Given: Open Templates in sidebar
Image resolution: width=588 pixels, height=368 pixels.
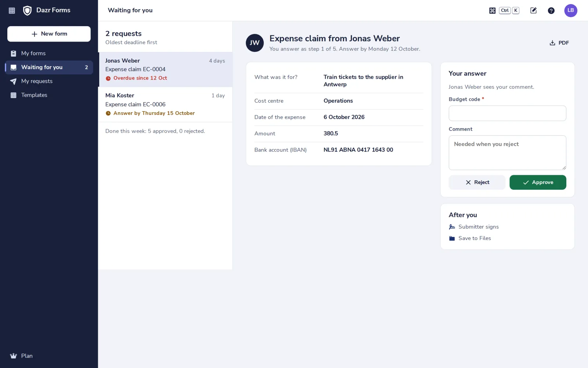Looking at the screenshot, I should pyautogui.click(x=49, y=95).
